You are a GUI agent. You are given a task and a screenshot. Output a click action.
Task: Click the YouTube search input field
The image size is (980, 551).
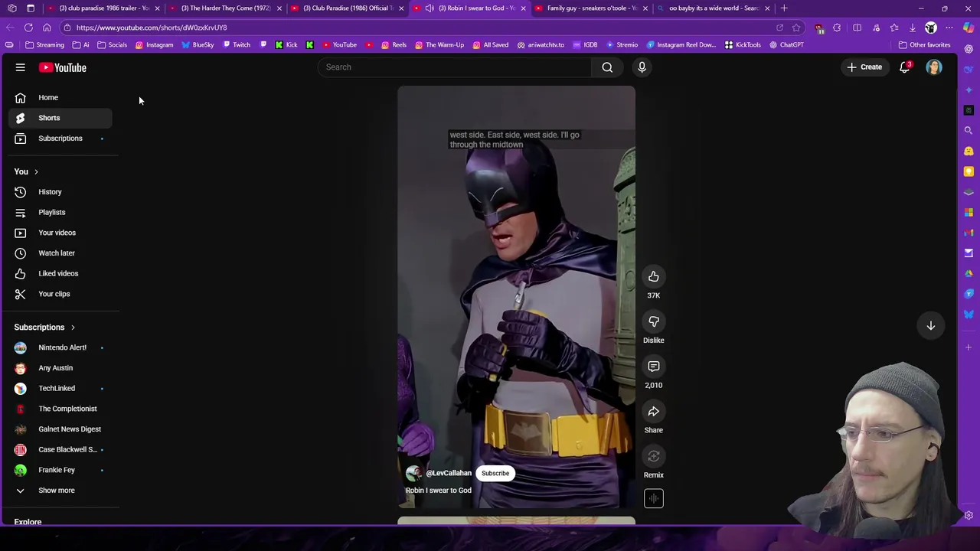(455, 67)
